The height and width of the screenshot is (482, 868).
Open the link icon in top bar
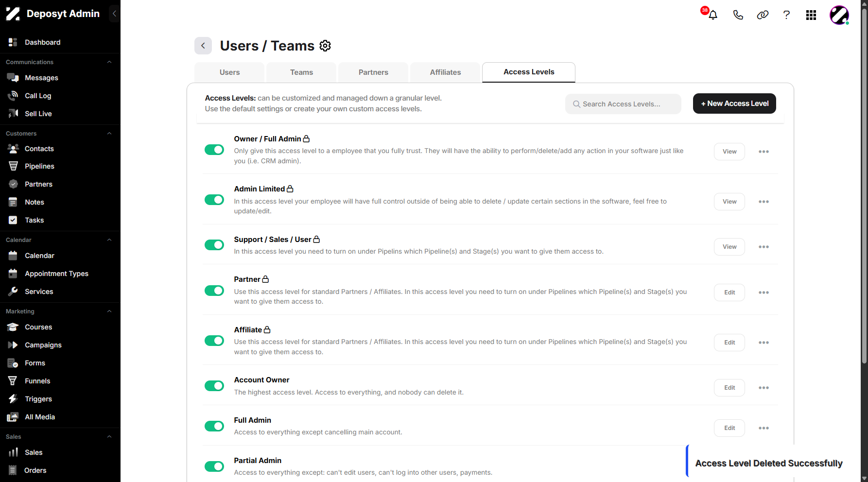[x=763, y=15]
